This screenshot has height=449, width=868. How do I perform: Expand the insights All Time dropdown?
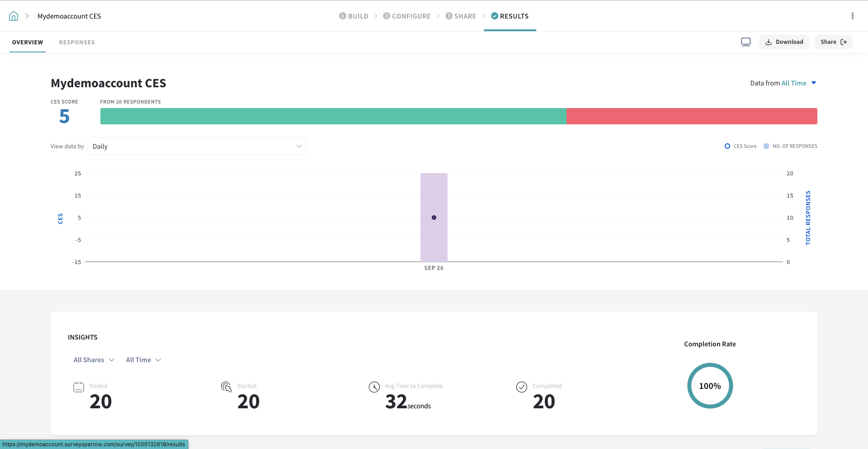pos(143,360)
